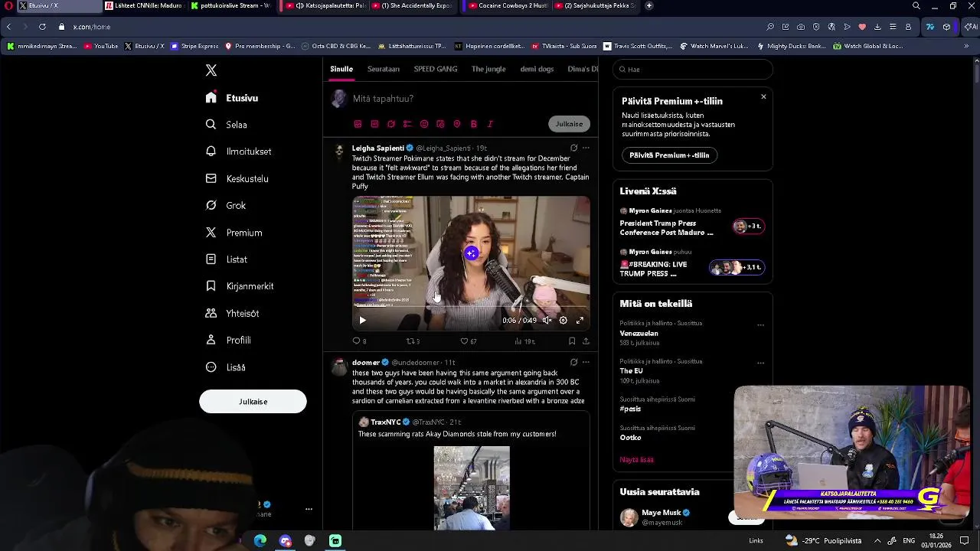Open Yhteisöt communities
Screen dimensions: 980x551
click(x=233, y=313)
